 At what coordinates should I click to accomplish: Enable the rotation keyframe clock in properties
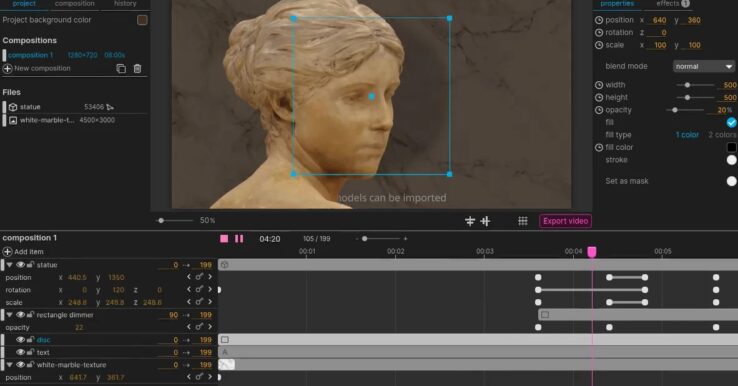(599, 32)
